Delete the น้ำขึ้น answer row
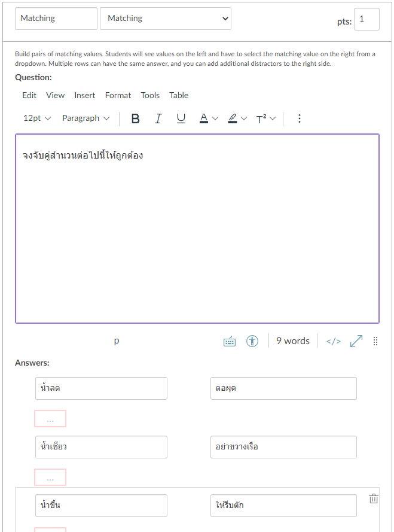Image resolution: width=394 pixels, height=532 pixels. [x=374, y=498]
